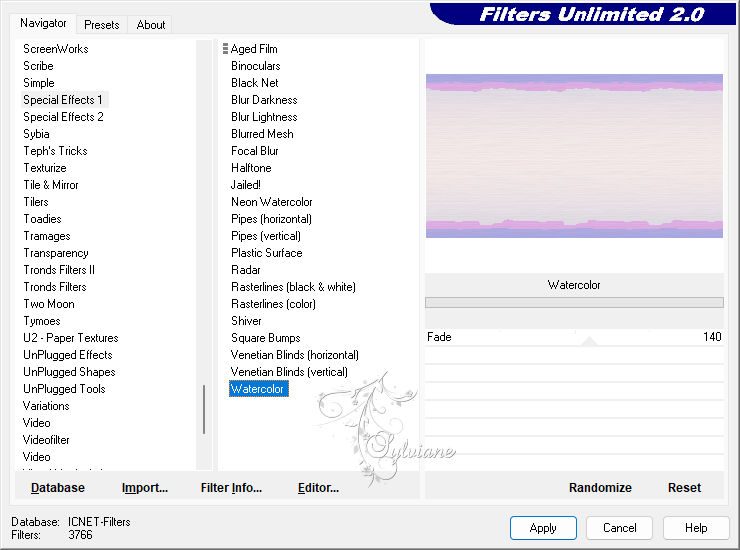Image resolution: width=740 pixels, height=550 pixels.
Task: Select the Navigator tab
Action: [43, 23]
